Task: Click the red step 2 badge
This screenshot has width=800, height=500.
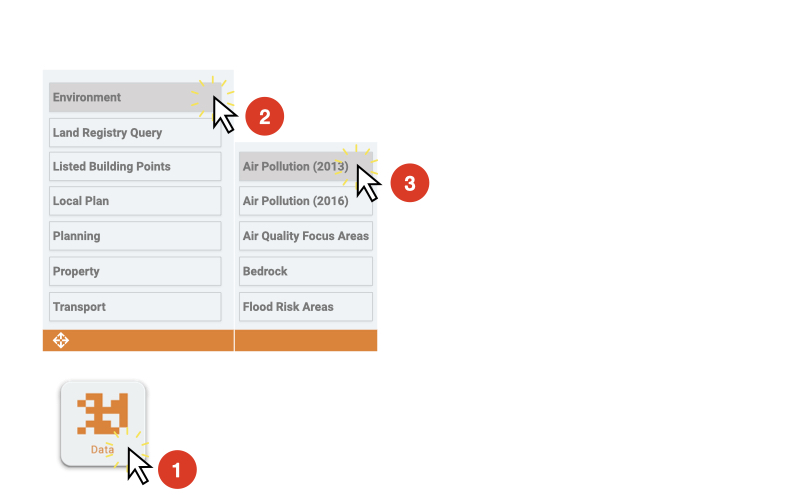Action: click(264, 117)
